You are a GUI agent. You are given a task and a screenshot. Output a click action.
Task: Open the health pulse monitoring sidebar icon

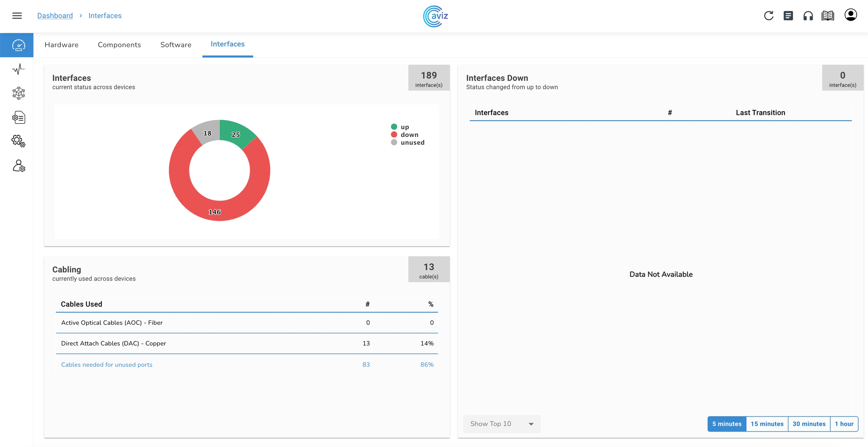tap(18, 69)
